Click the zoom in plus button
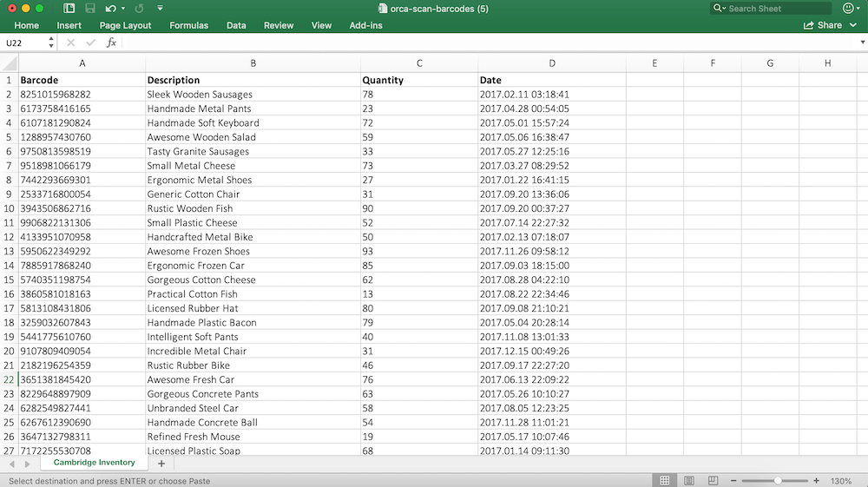The image size is (868, 487). click(x=816, y=480)
